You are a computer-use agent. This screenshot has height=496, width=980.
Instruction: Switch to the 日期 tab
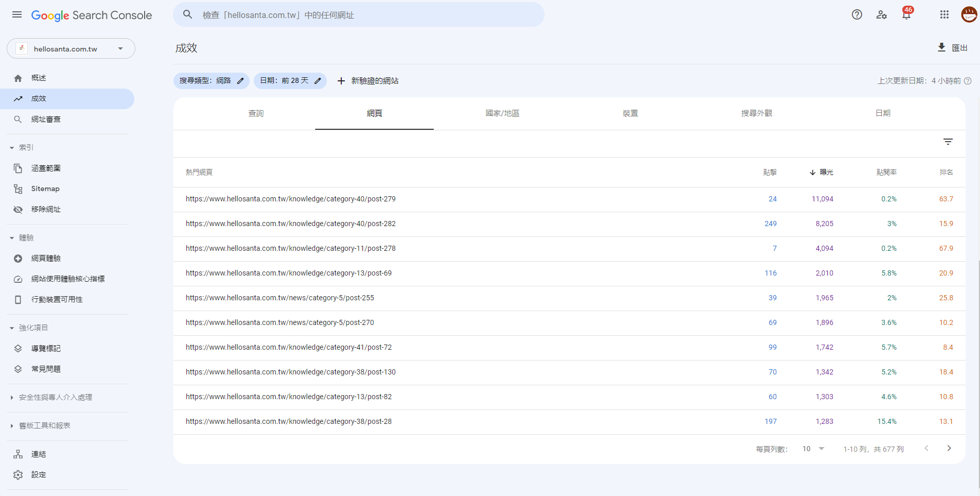pyautogui.click(x=883, y=113)
